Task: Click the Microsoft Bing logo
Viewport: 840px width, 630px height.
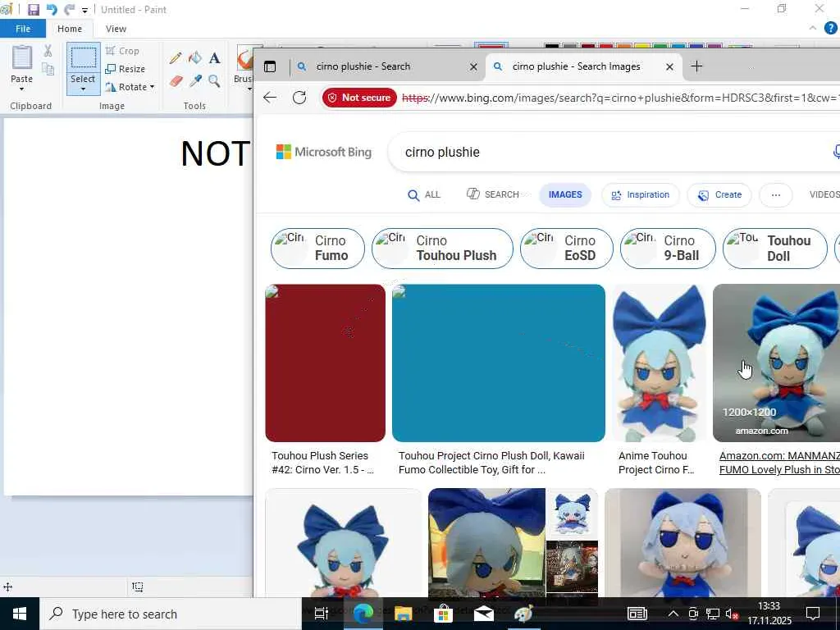Action: click(x=323, y=152)
